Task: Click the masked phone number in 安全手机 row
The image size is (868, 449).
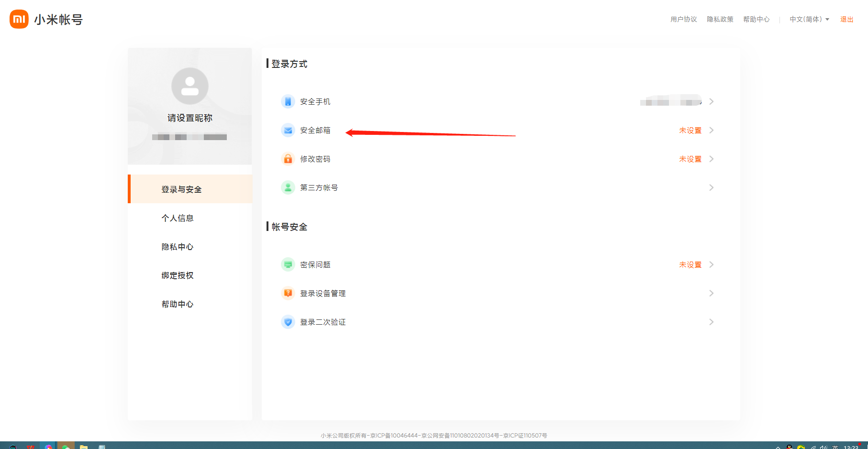Action: click(x=671, y=100)
